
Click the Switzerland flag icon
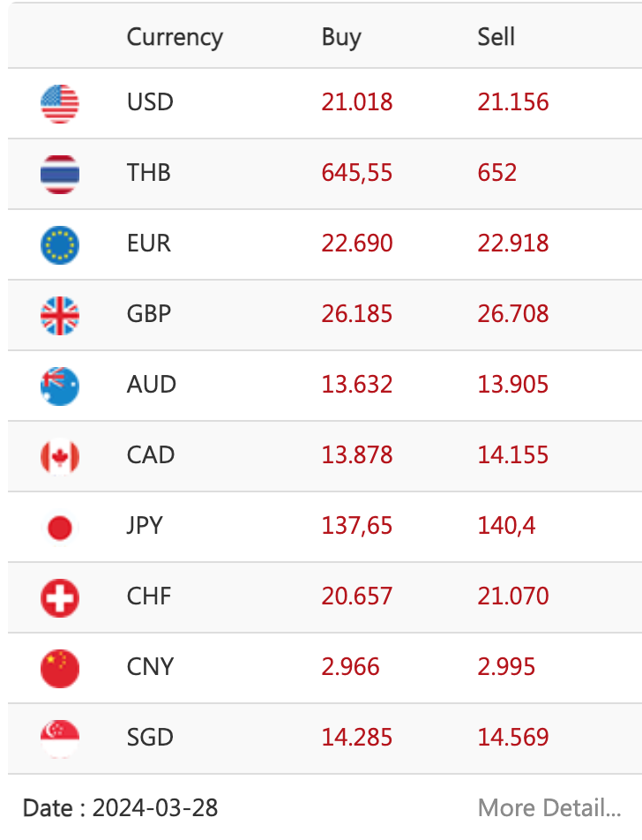coord(60,598)
